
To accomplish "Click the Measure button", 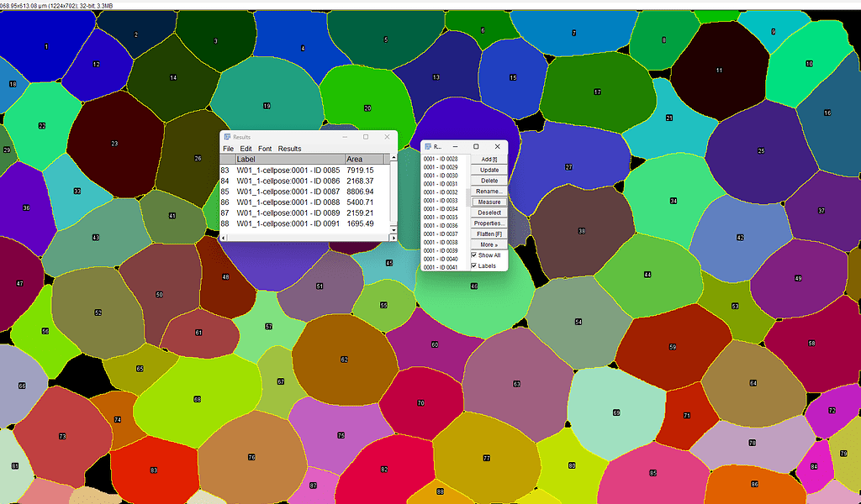I will (x=488, y=202).
